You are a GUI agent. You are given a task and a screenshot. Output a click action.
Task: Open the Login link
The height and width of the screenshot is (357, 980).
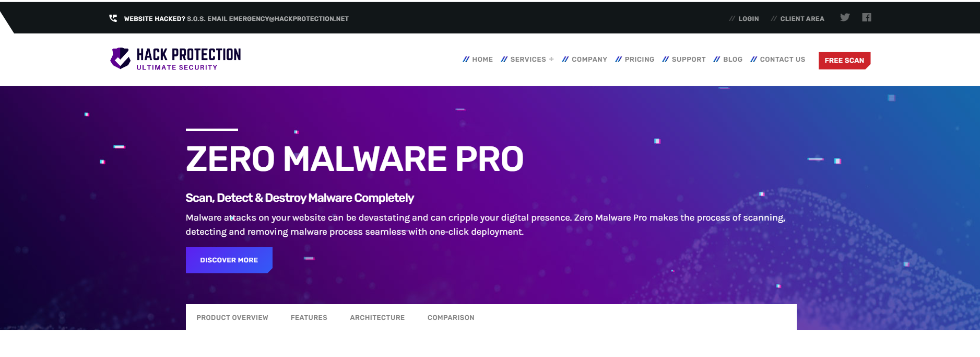pyautogui.click(x=748, y=19)
